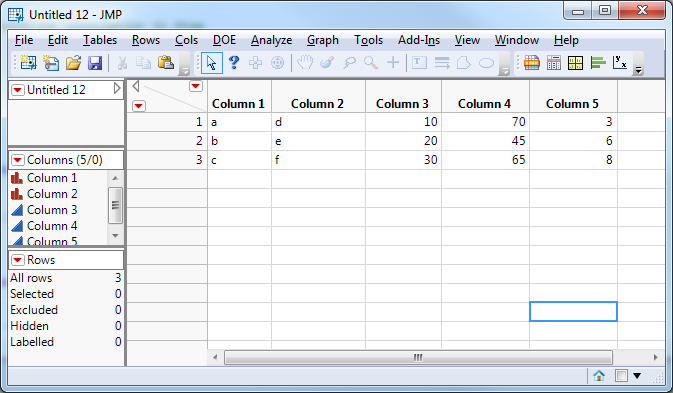Viewport: 673px width, 393px height.
Task: Select row number 2 in the row header
Action: point(167,141)
